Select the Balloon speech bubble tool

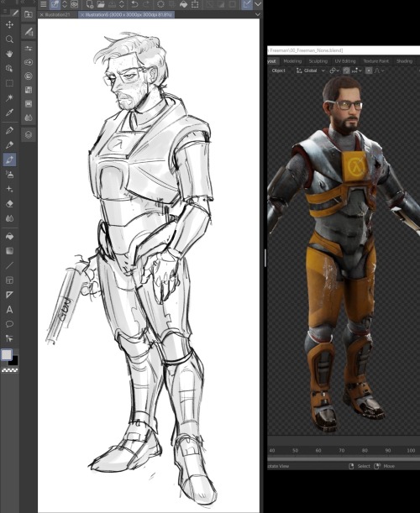coord(9,324)
